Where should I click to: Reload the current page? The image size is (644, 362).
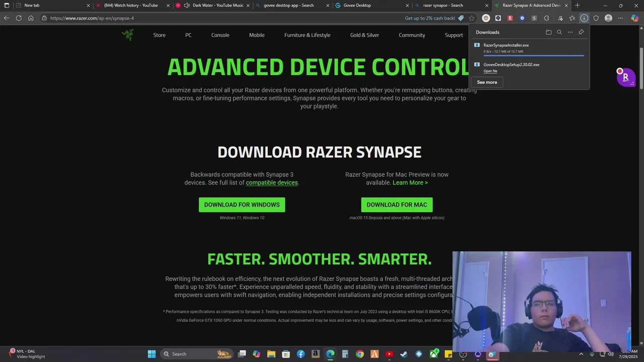point(19,18)
